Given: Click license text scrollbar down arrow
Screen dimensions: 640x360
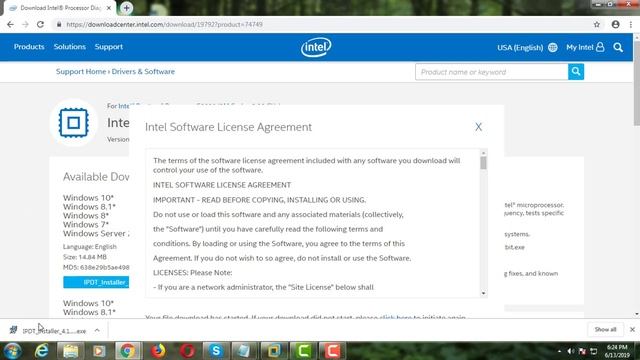Looking at the screenshot, I should point(483,293).
